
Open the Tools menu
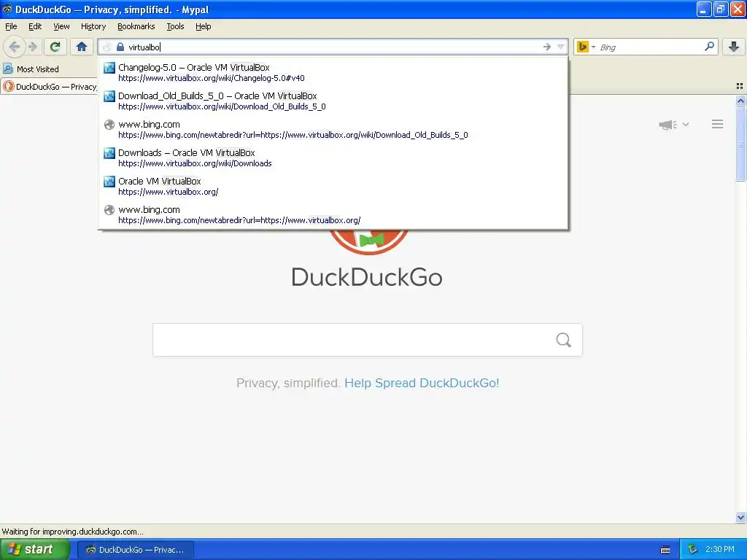[175, 26]
